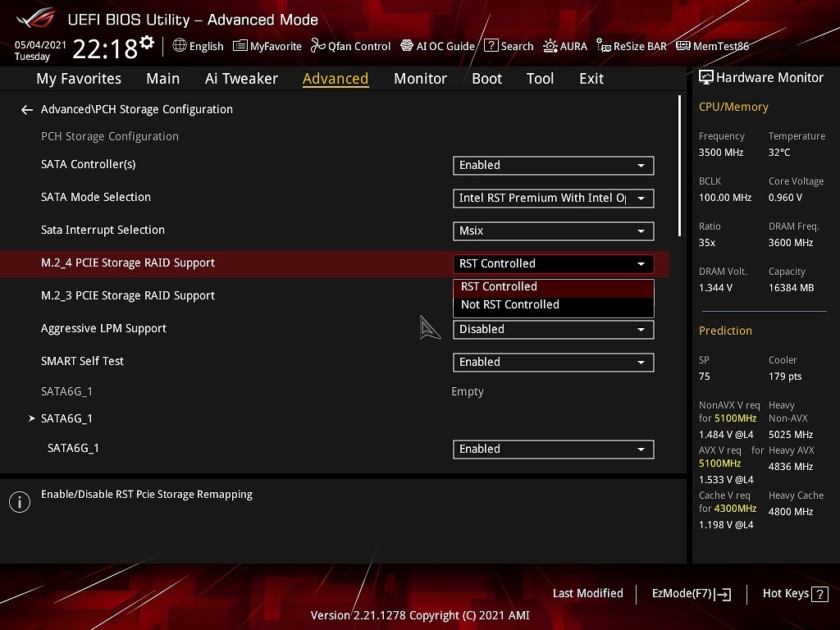Open the SATA Controller(s) dropdown

point(553,165)
